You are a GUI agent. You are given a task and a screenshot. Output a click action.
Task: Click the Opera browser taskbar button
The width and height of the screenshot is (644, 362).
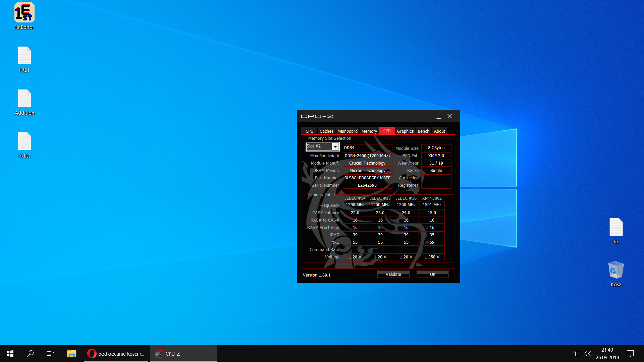pos(116,354)
